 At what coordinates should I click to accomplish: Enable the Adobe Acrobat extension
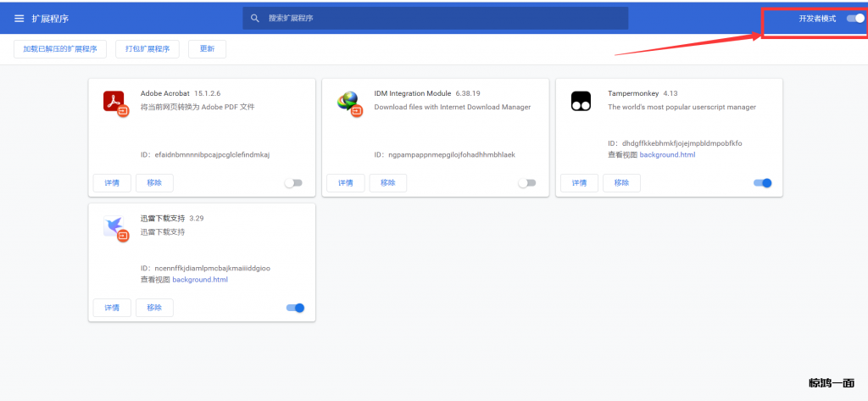point(293,183)
